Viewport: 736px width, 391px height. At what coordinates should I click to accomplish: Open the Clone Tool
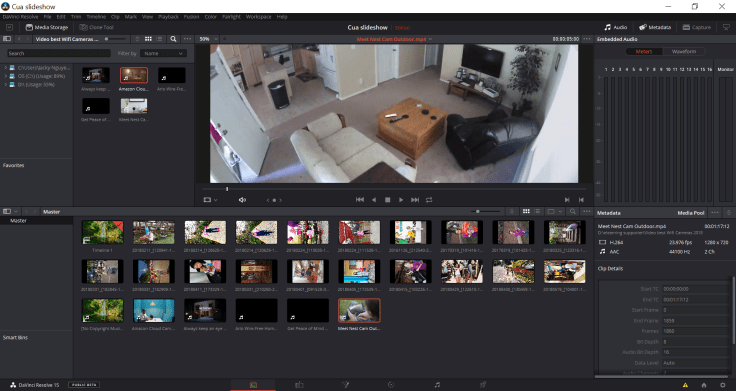click(97, 27)
